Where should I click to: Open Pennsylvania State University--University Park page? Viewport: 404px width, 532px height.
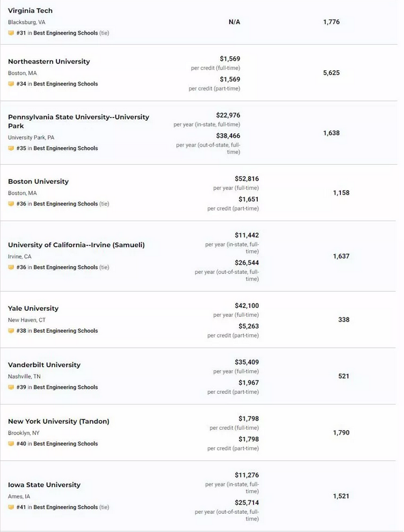pos(78,121)
